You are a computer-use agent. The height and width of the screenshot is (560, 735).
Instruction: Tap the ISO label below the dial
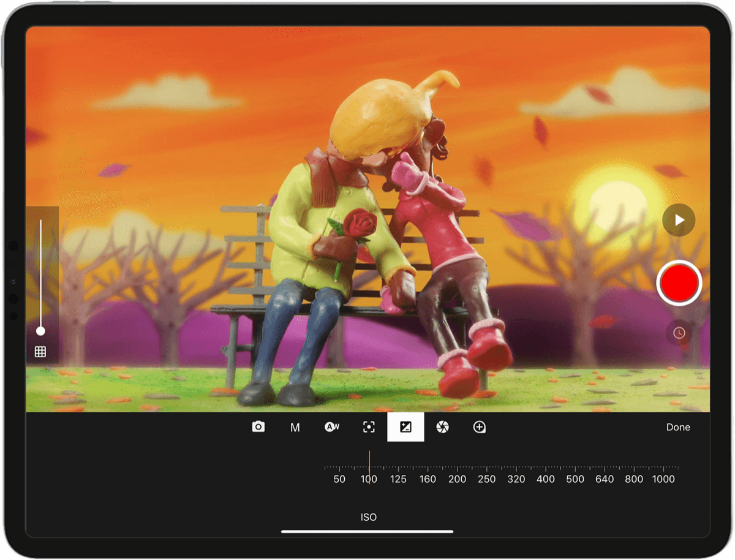point(368,517)
